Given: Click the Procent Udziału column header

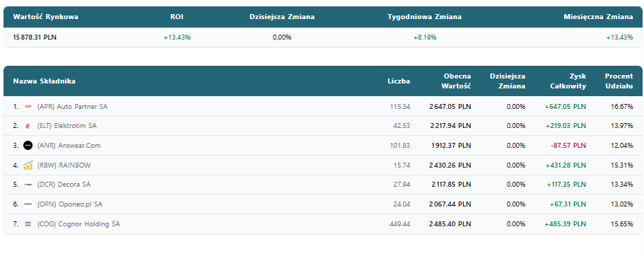Looking at the screenshot, I should point(619,81).
